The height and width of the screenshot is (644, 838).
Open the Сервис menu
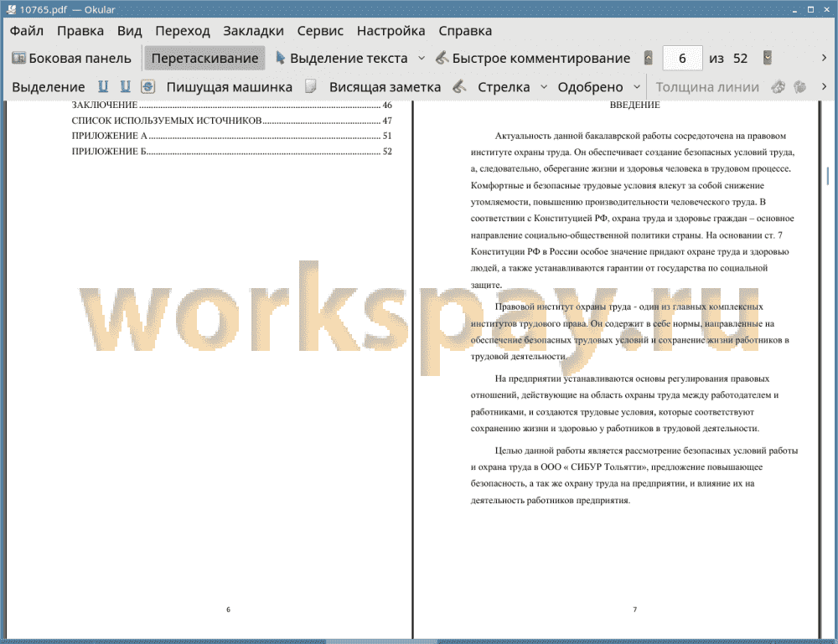320,31
